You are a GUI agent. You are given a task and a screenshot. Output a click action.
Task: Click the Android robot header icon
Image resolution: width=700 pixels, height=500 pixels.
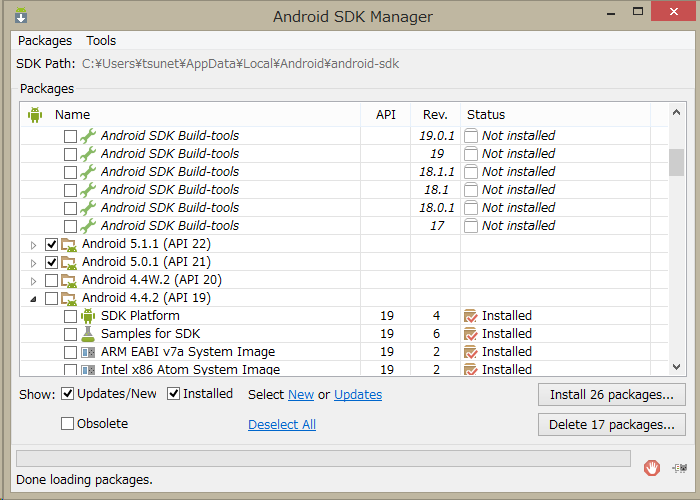[x=35, y=115]
